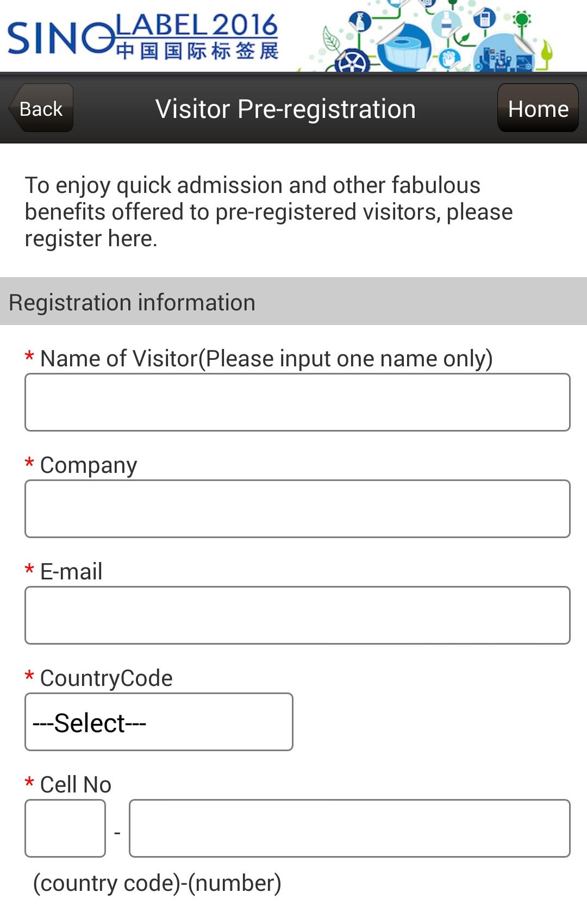Tap the green sun icon in banner
The width and height of the screenshot is (587, 924).
[x=522, y=19]
